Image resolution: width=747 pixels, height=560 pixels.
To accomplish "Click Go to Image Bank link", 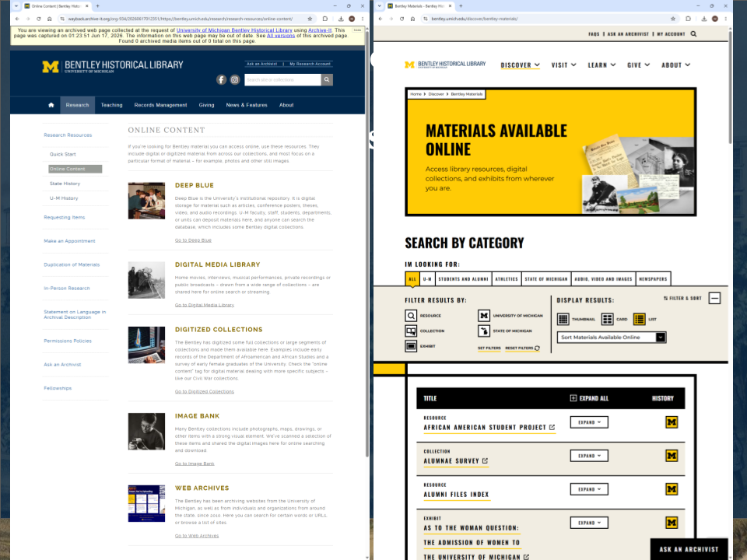I will 195,464.
